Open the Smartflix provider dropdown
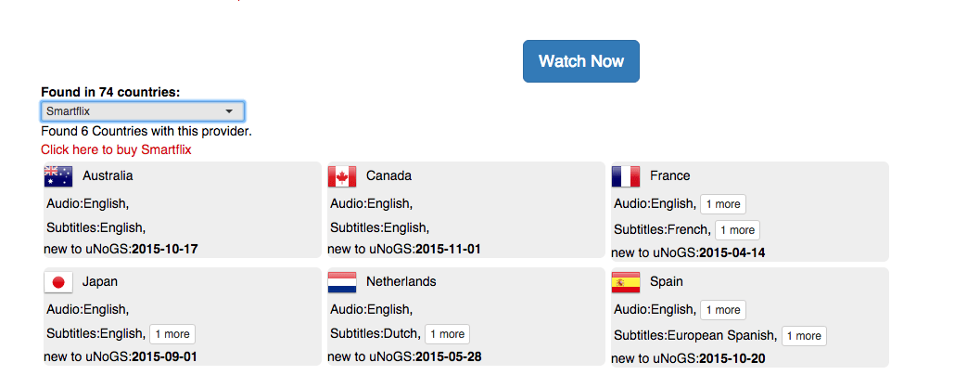Viewport: 980px width, 388px height. pos(143,111)
